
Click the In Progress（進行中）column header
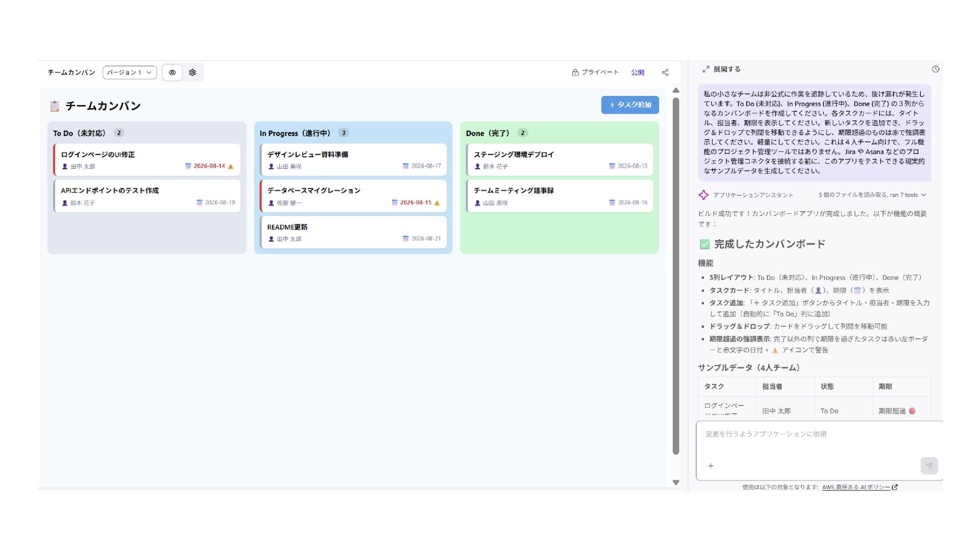pos(297,133)
